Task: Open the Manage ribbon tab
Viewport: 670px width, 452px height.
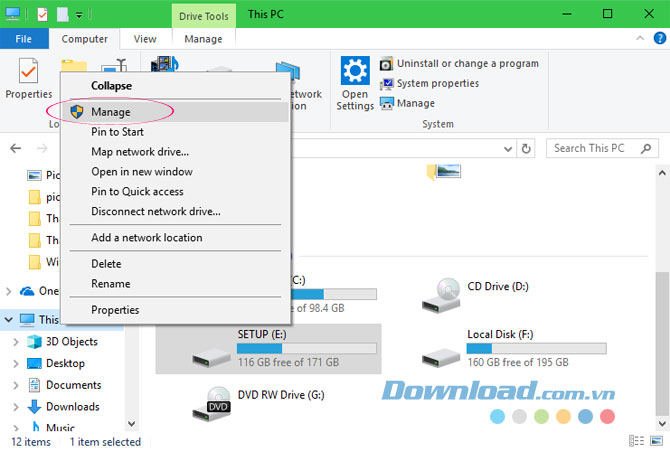Action: [203, 39]
